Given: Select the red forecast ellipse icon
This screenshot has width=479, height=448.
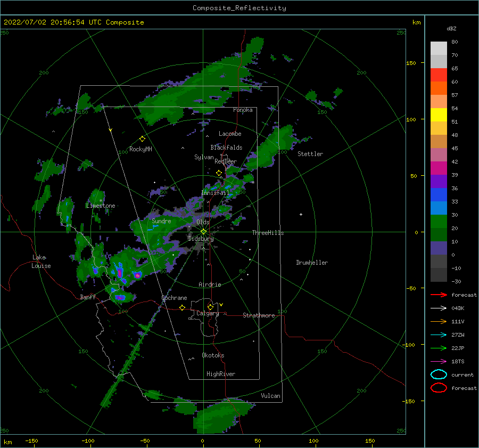Looking at the screenshot, I should coord(439,388).
